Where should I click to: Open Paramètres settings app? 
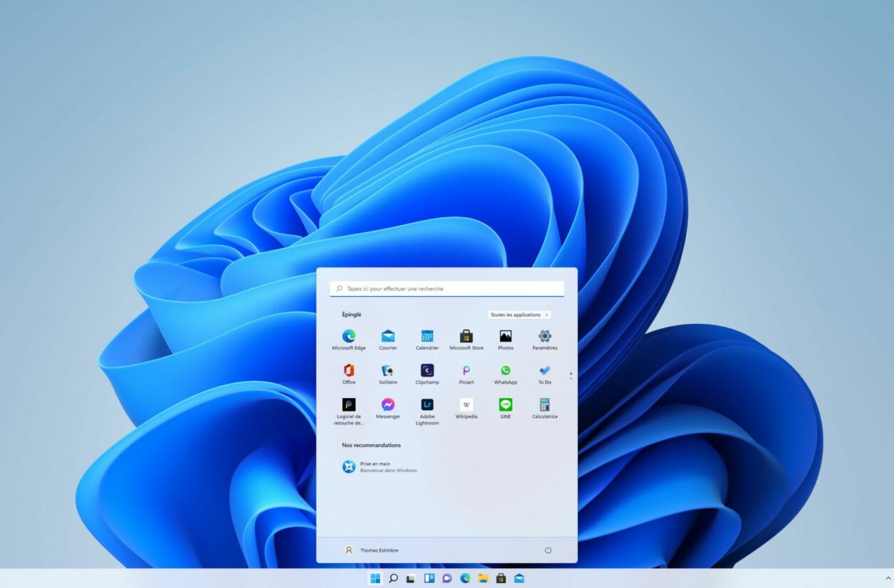pyautogui.click(x=545, y=340)
